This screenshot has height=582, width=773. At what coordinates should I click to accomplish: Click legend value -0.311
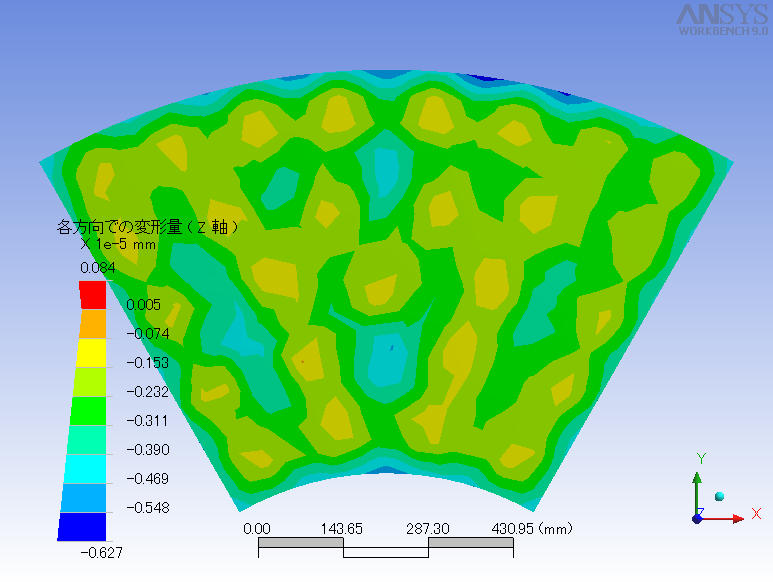pyautogui.click(x=148, y=421)
